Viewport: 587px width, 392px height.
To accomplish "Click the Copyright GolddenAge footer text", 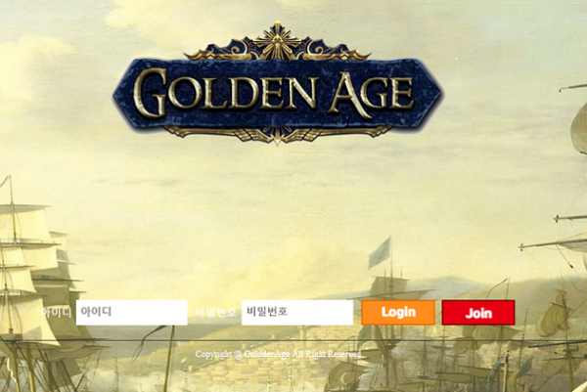I will [278, 354].
